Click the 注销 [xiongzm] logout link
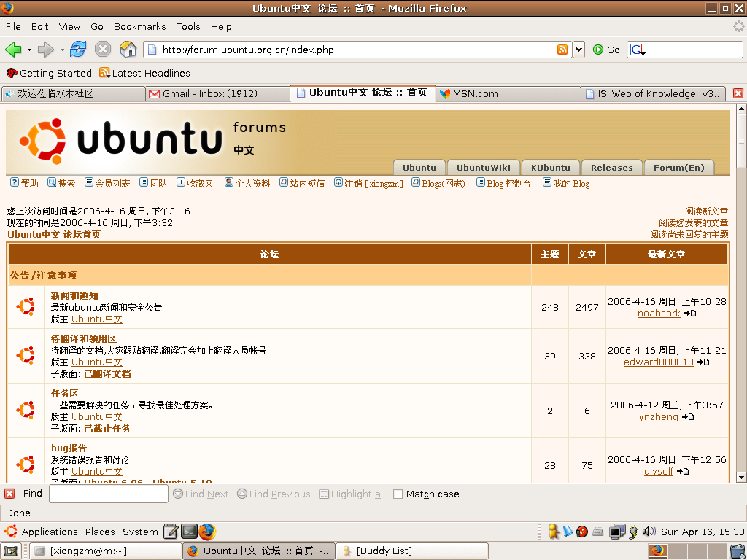This screenshot has height=560, width=747. point(368,183)
